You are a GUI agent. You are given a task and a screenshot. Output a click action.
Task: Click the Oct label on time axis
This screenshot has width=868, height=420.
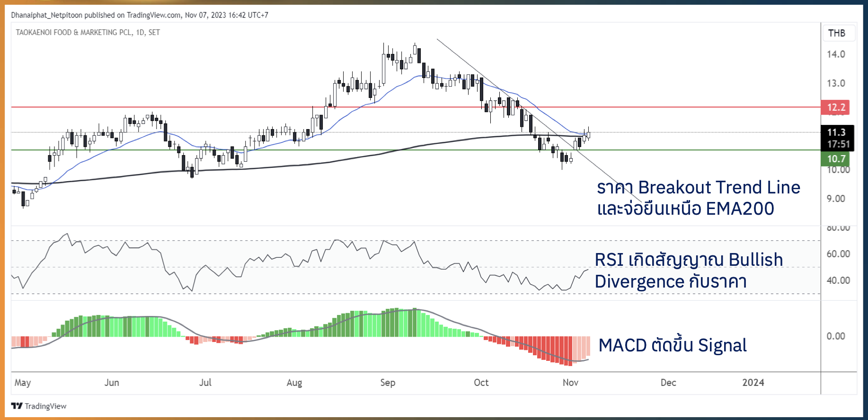point(481,383)
